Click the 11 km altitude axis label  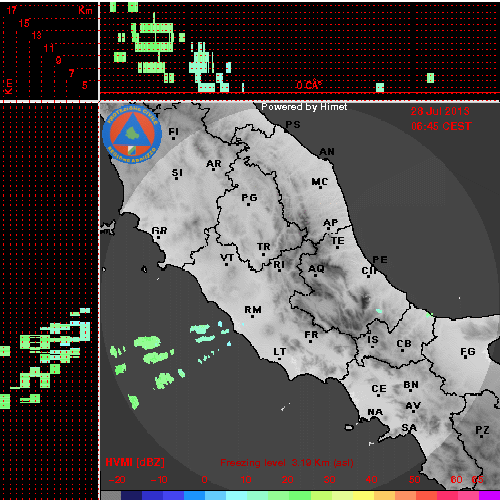tap(49, 48)
